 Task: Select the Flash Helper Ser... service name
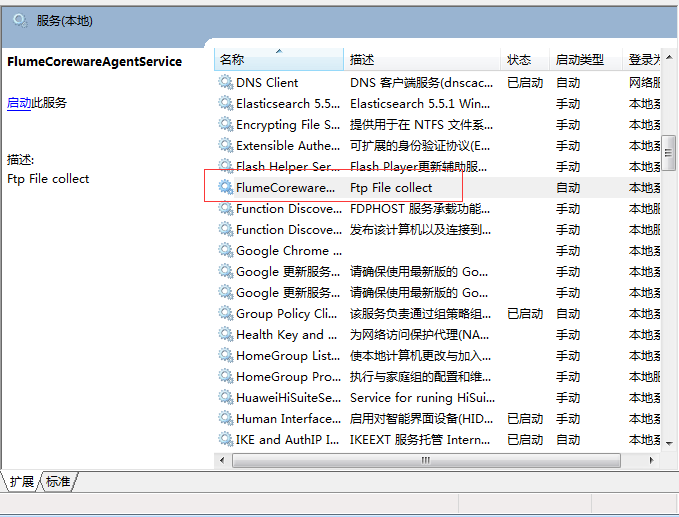[x=288, y=167]
